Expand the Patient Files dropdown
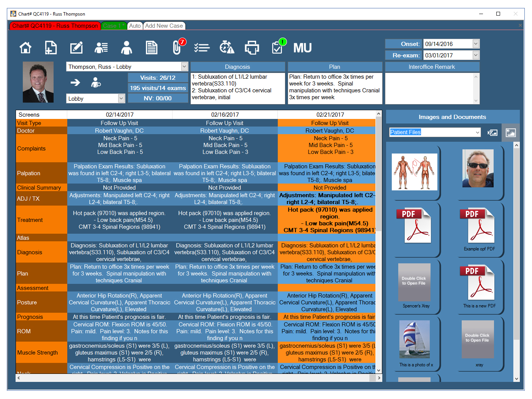532x399 pixels. (x=478, y=132)
